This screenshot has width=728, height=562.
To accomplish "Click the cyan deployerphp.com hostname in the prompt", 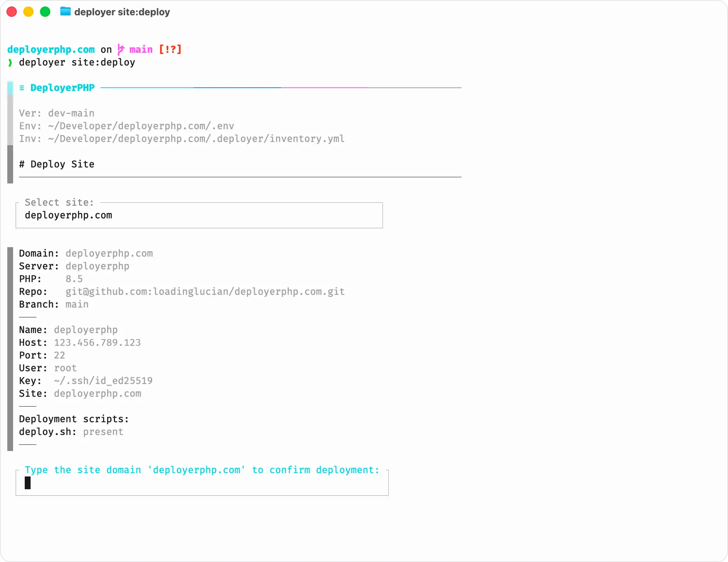I will tap(51, 49).
